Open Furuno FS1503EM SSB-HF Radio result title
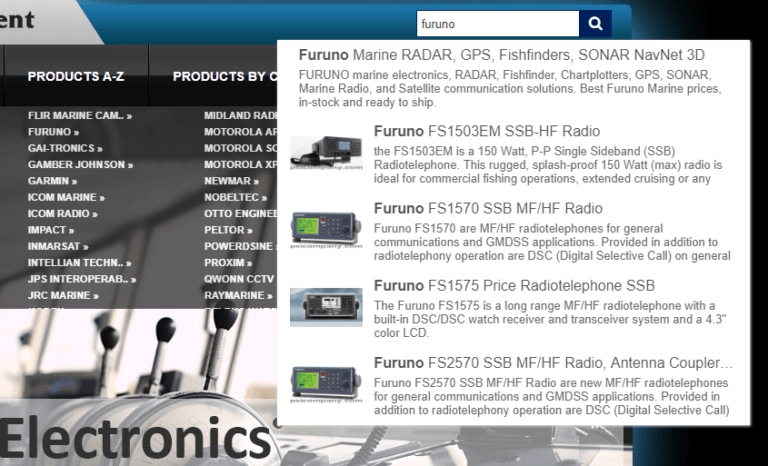This screenshot has width=768, height=466. click(486, 131)
